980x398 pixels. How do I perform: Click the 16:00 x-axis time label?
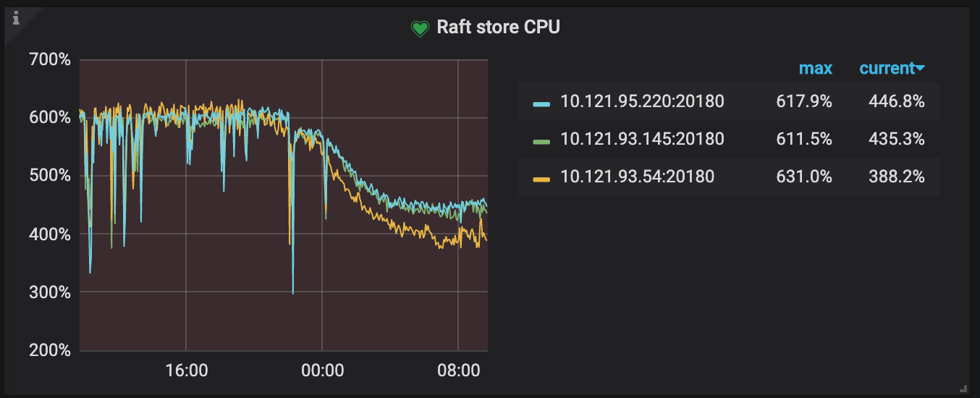186,371
